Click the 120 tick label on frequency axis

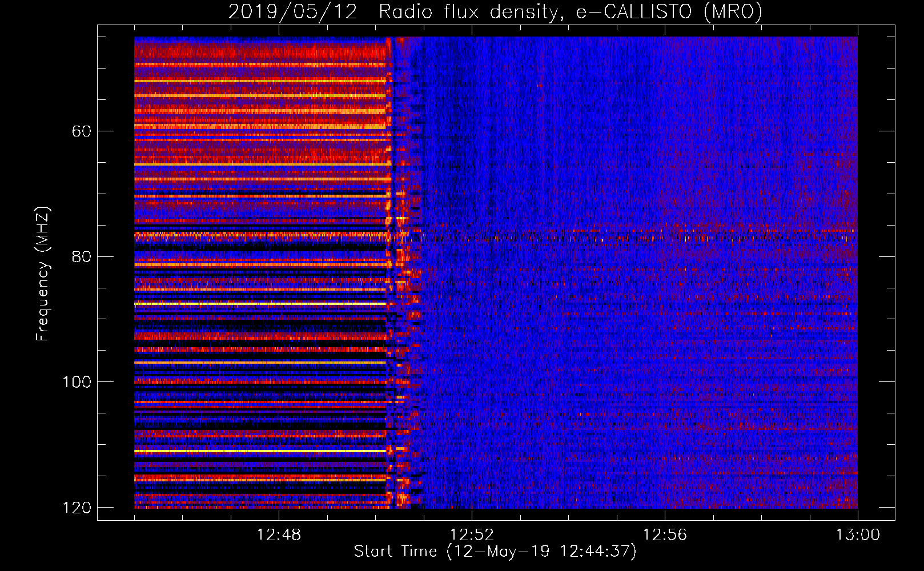77,507
